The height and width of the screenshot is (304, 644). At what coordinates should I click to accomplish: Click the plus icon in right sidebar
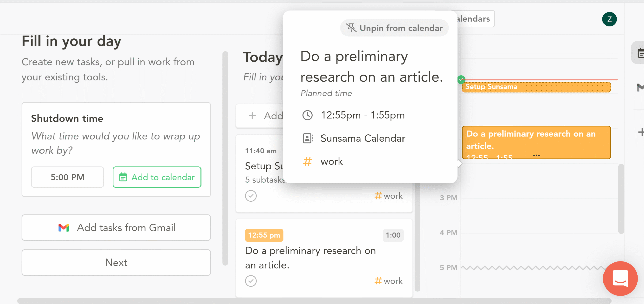coord(641,132)
